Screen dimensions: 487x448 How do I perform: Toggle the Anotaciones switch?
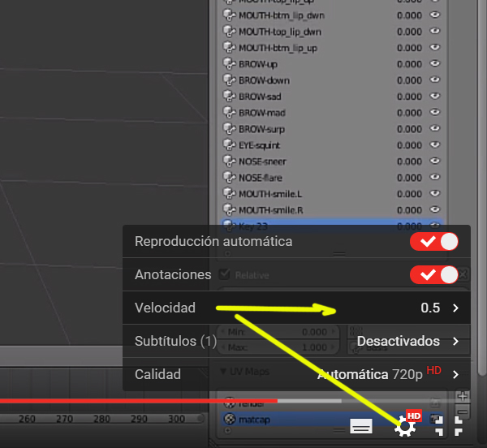(x=434, y=275)
